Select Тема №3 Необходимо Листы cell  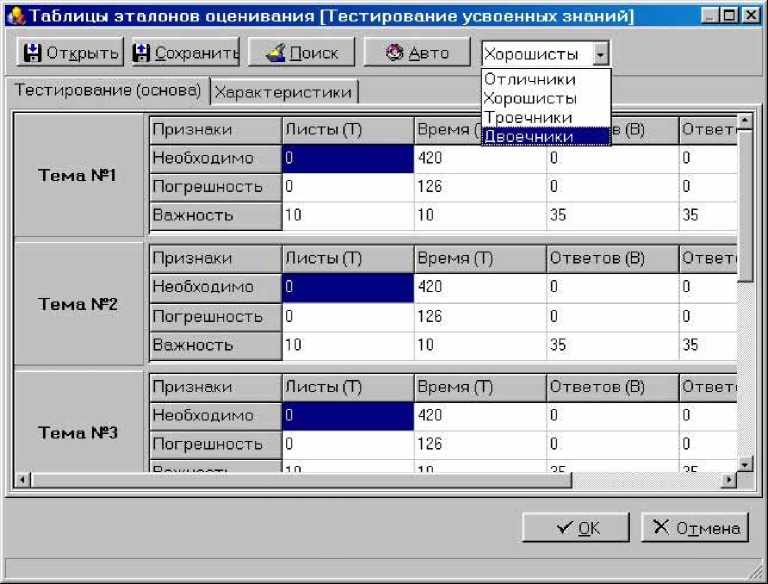348,416
